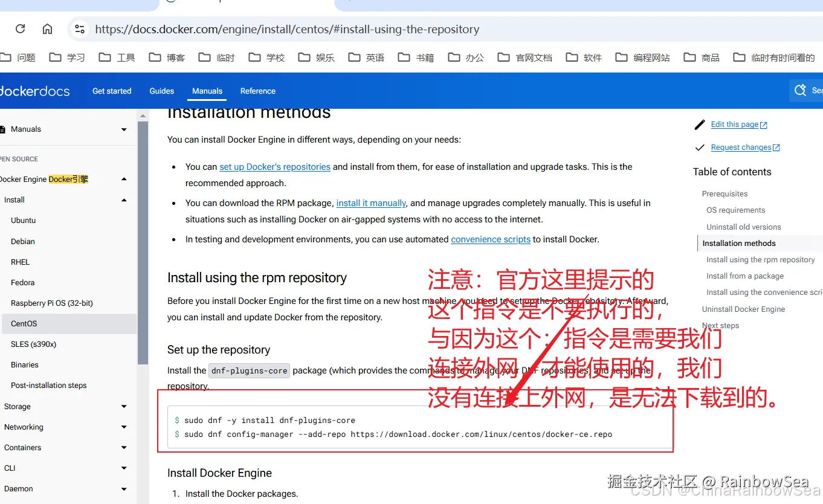This screenshot has width=823, height=504.
Task: Follow the set up Docker's repositories link
Action: [x=275, y=167]
